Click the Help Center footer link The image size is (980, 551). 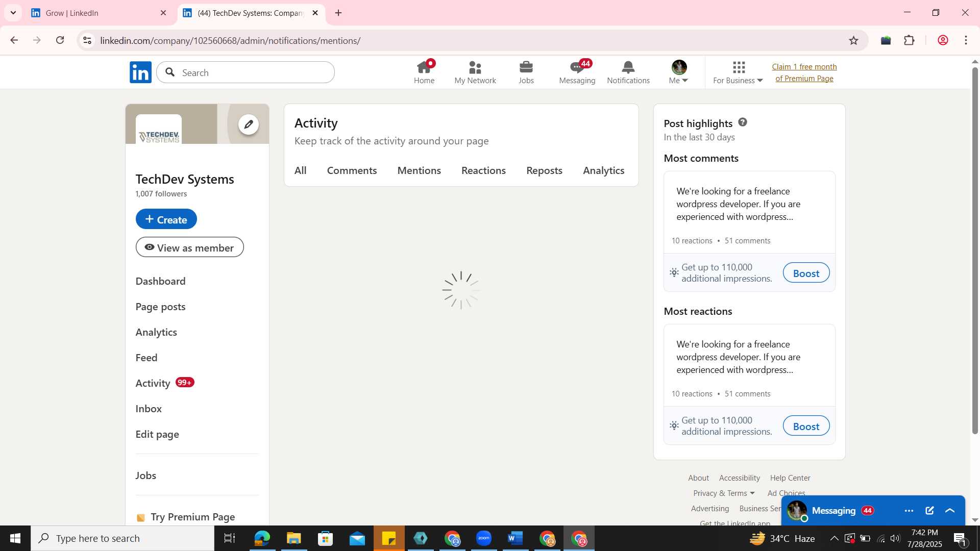click(x=790, y=478)
